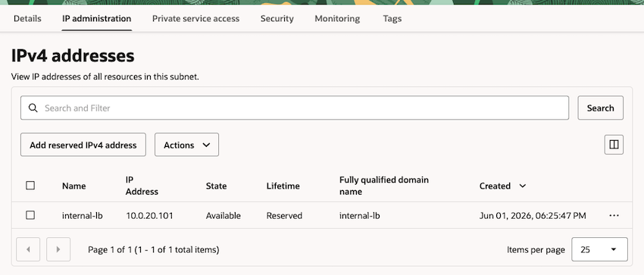Open the Monitoring tab
The height and width of the screenshot is (275, 644).
click(337, 18)
